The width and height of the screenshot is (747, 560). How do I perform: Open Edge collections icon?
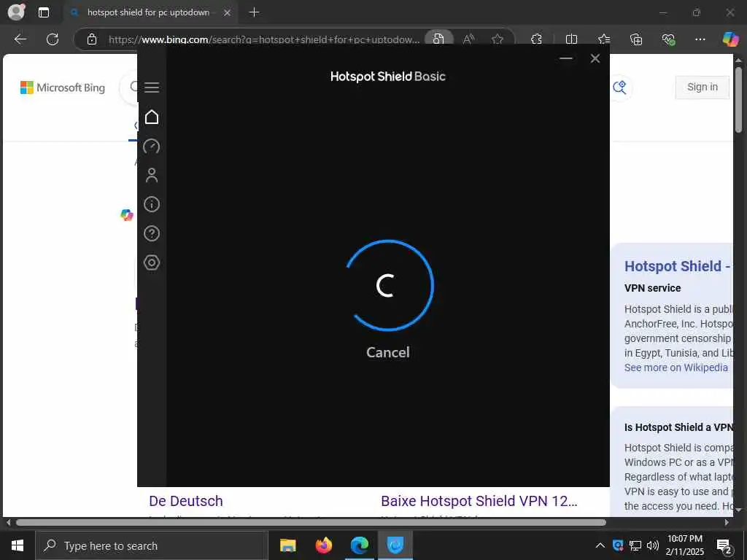(636, 39)
